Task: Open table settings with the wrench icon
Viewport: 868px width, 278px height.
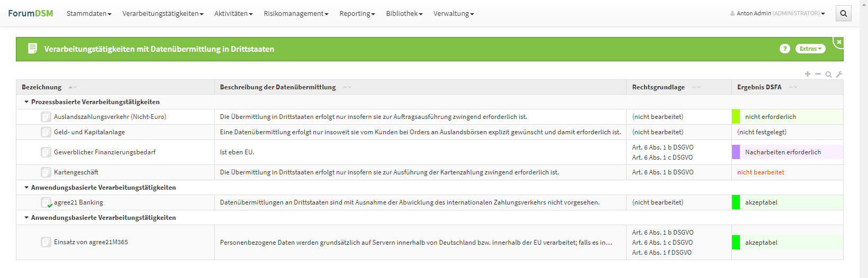Action: (x=839, y=75)
